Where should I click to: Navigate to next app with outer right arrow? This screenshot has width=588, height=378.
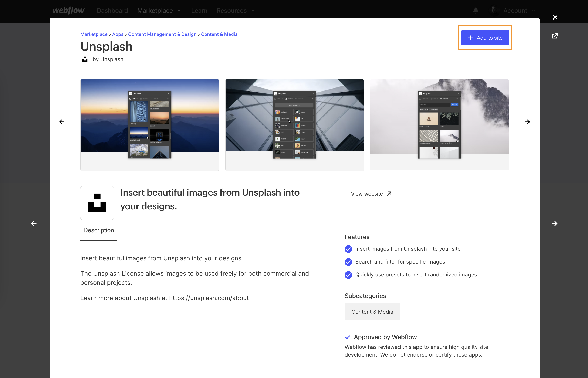click(x=555, y=223)
